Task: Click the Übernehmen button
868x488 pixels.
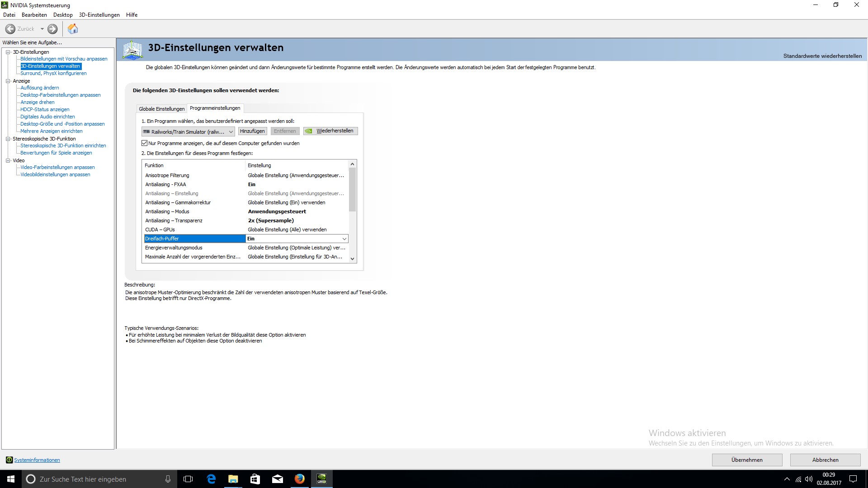Action: [x=746, y=460]
